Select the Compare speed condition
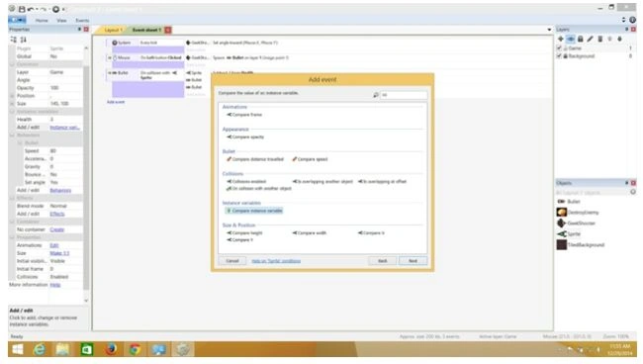643x364 pixels. pyautogui.click(x=310, y=159)
